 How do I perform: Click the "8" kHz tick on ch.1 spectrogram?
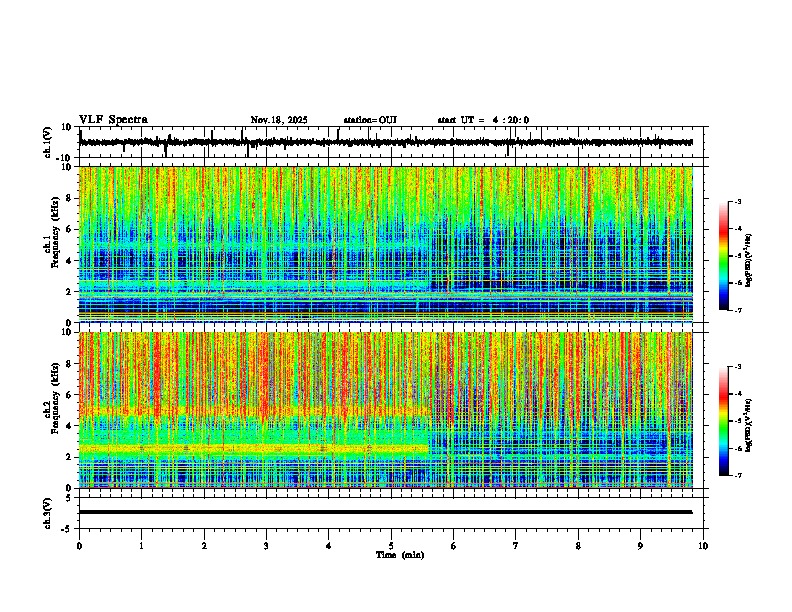tap(70, 198)
